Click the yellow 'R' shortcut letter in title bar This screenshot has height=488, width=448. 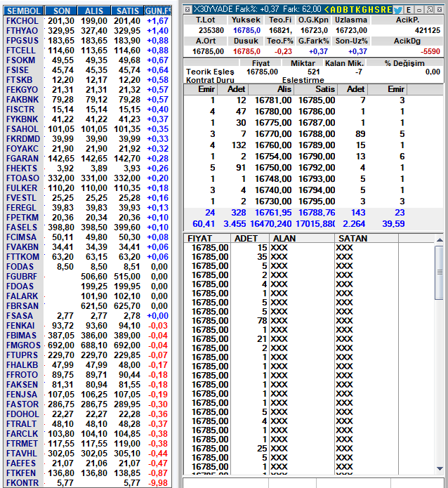(x=383, y=10)
